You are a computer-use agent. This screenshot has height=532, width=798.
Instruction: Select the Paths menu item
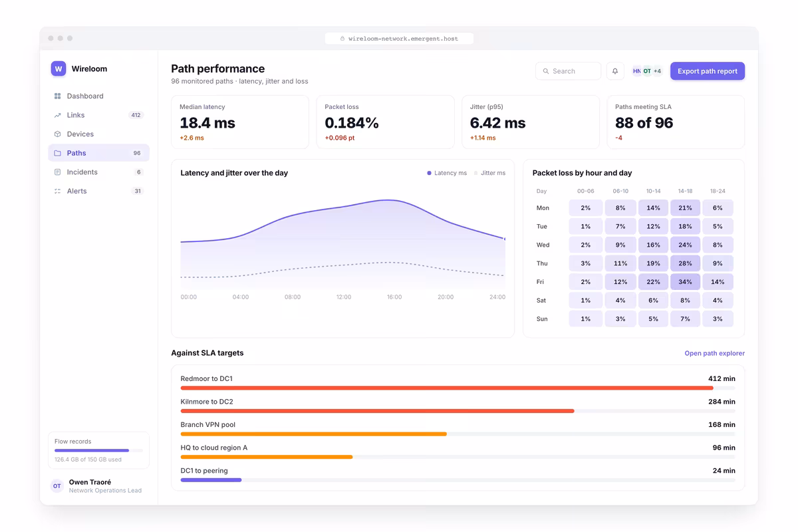pos(98,153)
